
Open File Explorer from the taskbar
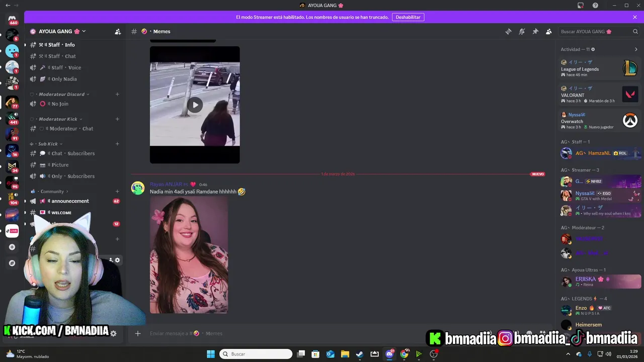(345, 354)
